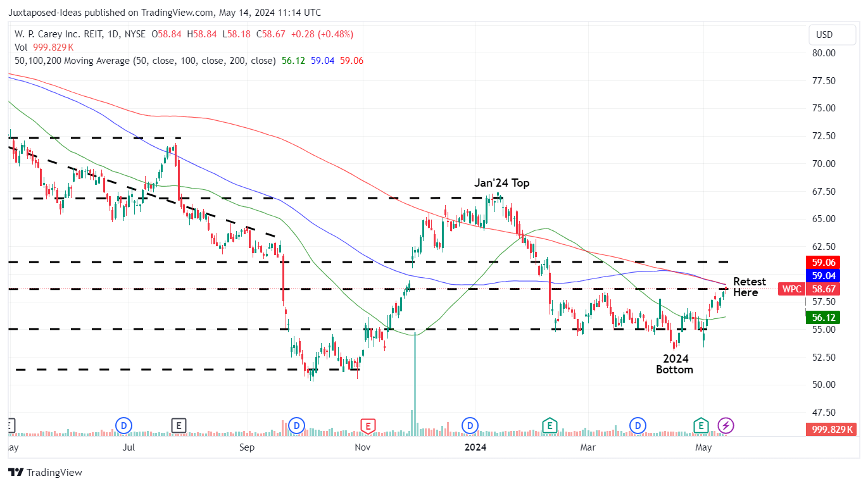
Task: Click the gray earnings marker near August
Action: [x=179, y=426]
